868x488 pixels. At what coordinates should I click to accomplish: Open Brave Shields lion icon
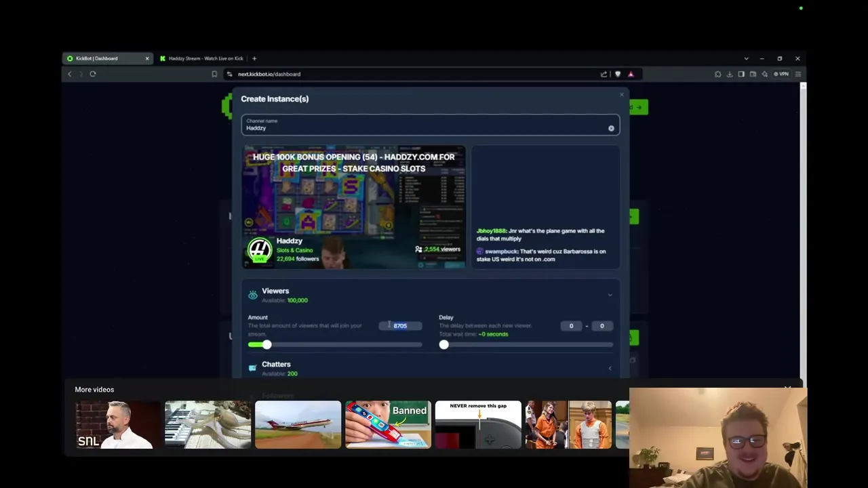618,74
